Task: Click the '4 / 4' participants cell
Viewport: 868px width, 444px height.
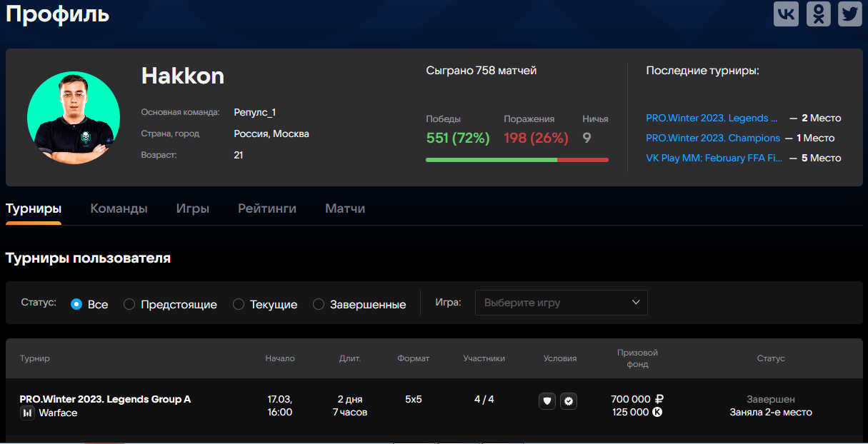Action: (x=484, y=399)
